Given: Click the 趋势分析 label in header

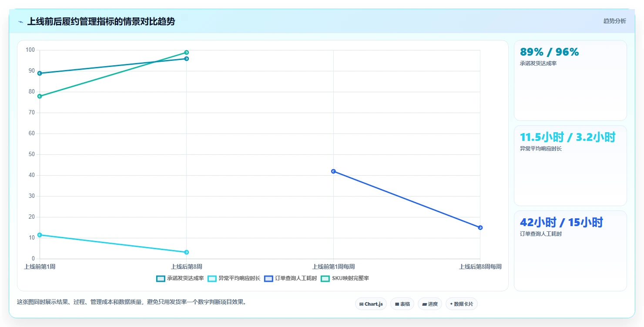Looking at the screenshot, I should coord(614,21).
